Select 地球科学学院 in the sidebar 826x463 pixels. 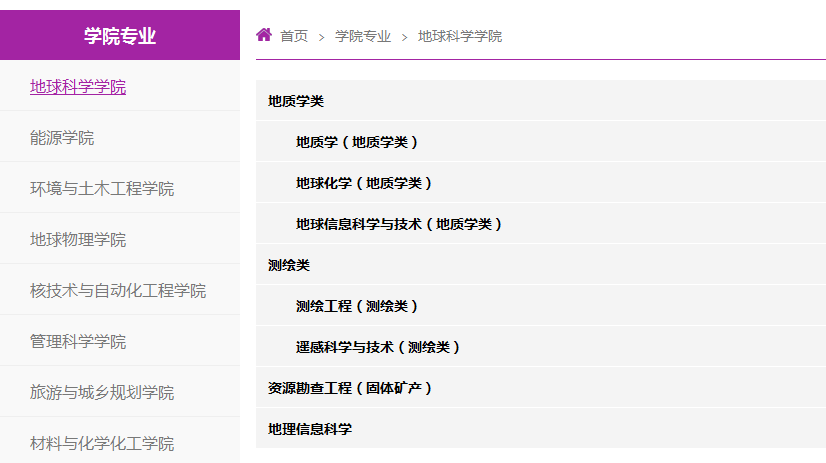tap(78, 87)
